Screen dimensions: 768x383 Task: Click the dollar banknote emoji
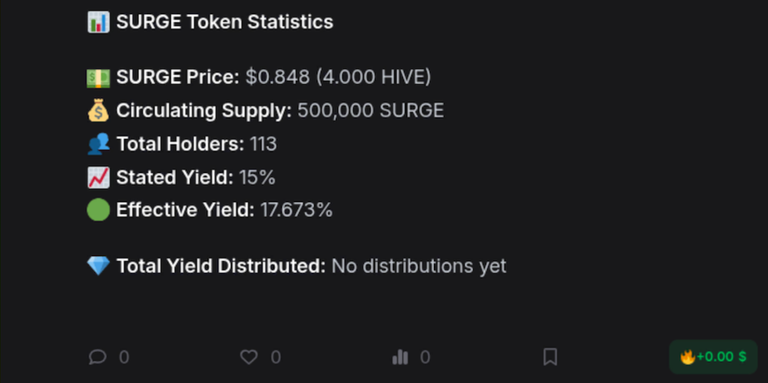(x=98, y=77)
